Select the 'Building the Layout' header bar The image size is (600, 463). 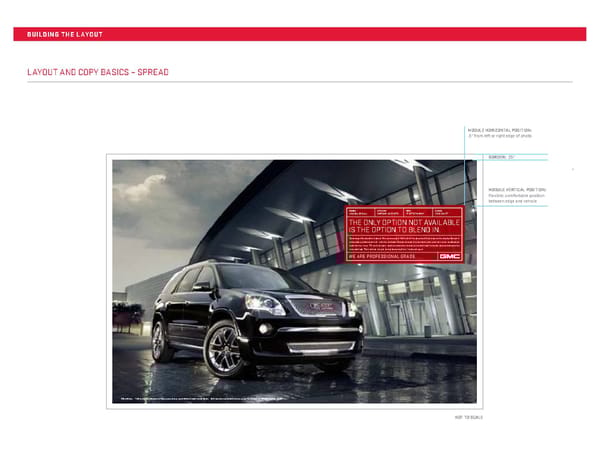[x=300, y=34]
